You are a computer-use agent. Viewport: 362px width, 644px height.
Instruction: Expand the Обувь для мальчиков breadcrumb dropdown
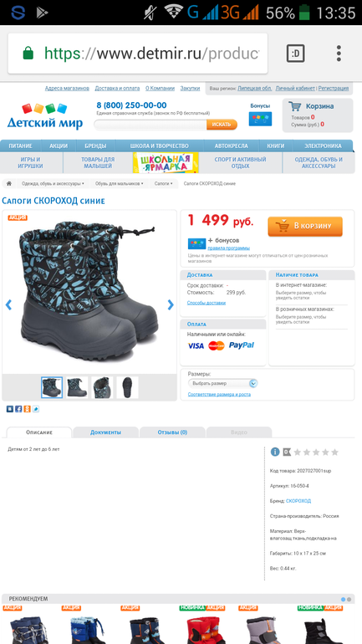120,184
